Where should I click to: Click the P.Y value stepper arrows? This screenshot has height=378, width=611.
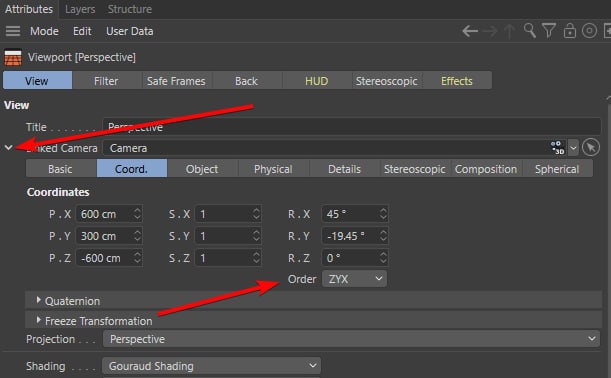137,235
